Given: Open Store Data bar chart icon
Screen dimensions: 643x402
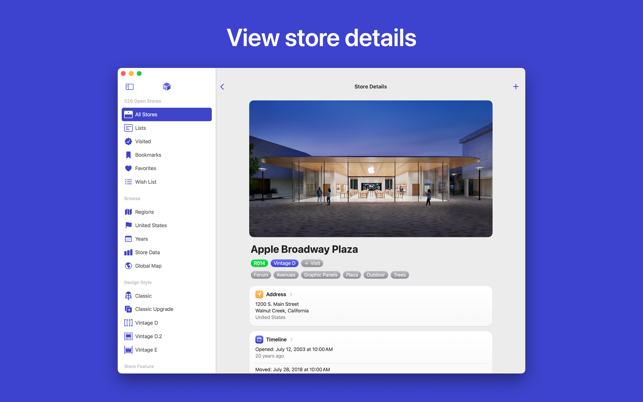Looking at the screenshot, I should (128, 252).
